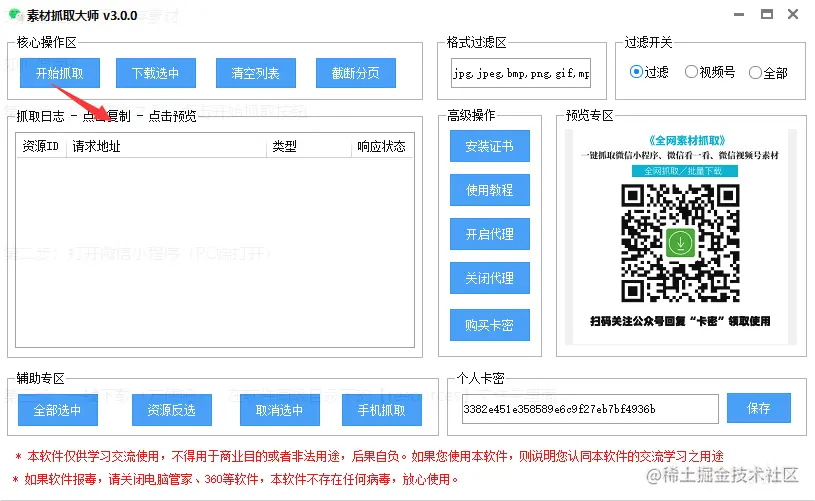Click the 扫码关注公众号回复 caption text
Viewport: 815px width, 501px height.
point(680,321)
